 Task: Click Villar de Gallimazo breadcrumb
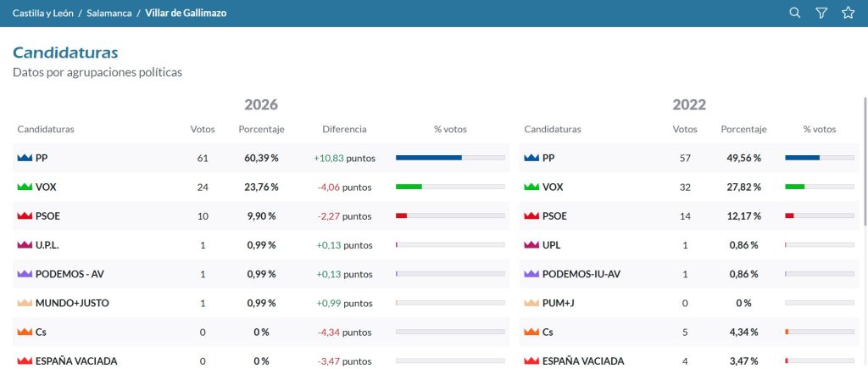click(x=186, y=13)
